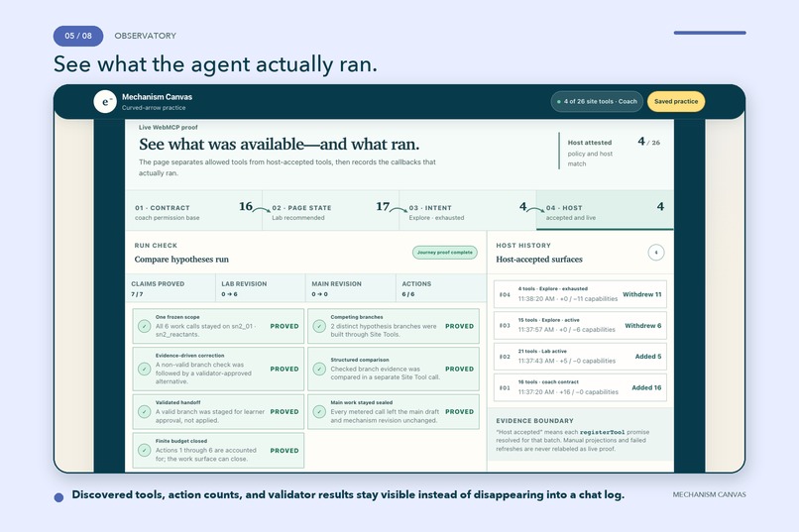The width and height of the screenshot is (799, 532).
Task: Click the Journey proof complete badge
Action: point(445,253)
